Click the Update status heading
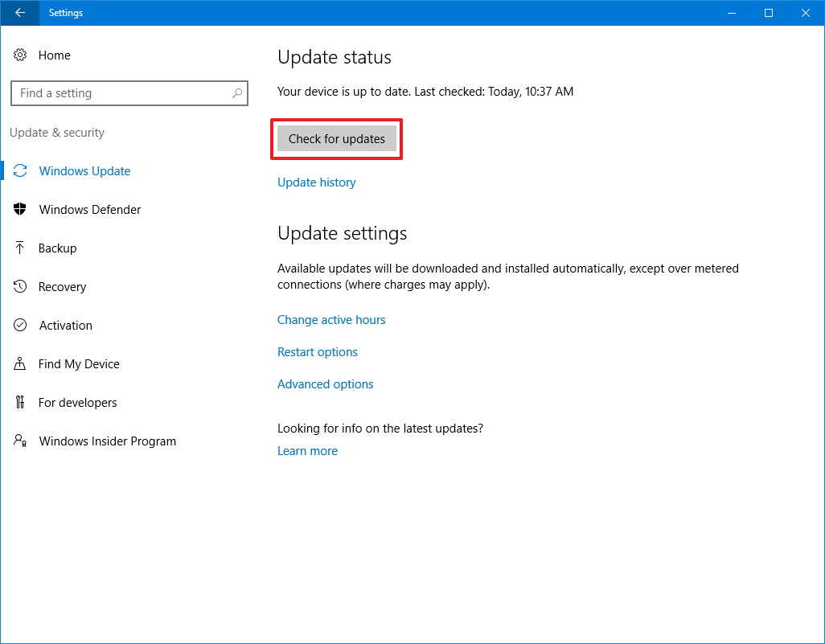Image resolution: width=825 pixels, height=644 pixels. click(335, 57)
